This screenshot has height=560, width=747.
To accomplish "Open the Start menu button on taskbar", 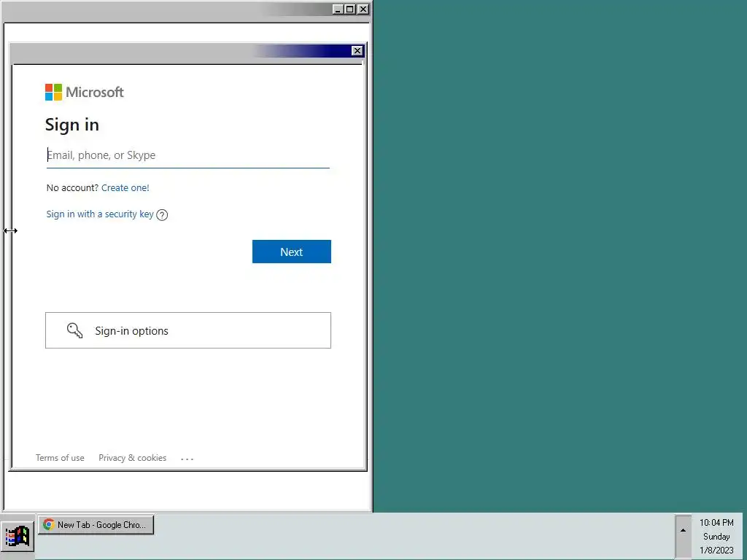I will pos(18,537).
